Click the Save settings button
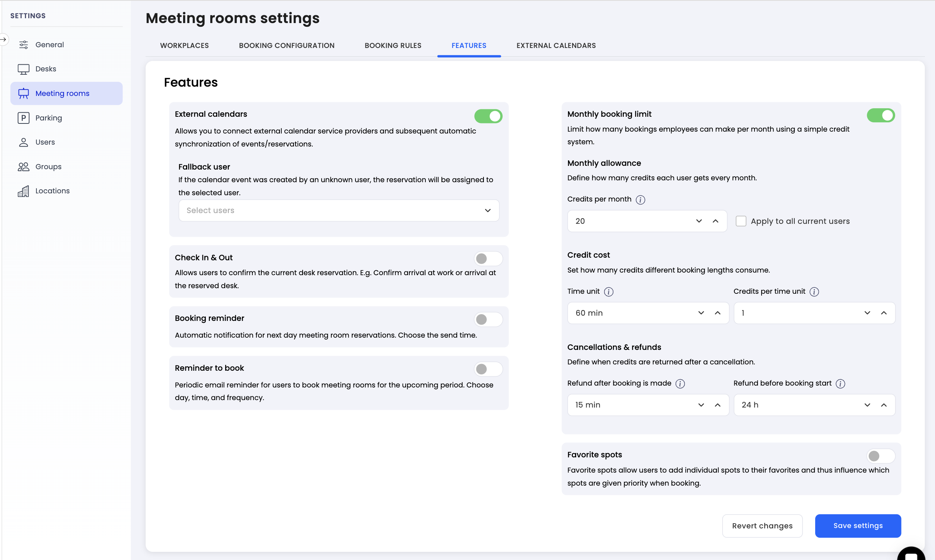The image size is (935, 560). tap(858, 526)
